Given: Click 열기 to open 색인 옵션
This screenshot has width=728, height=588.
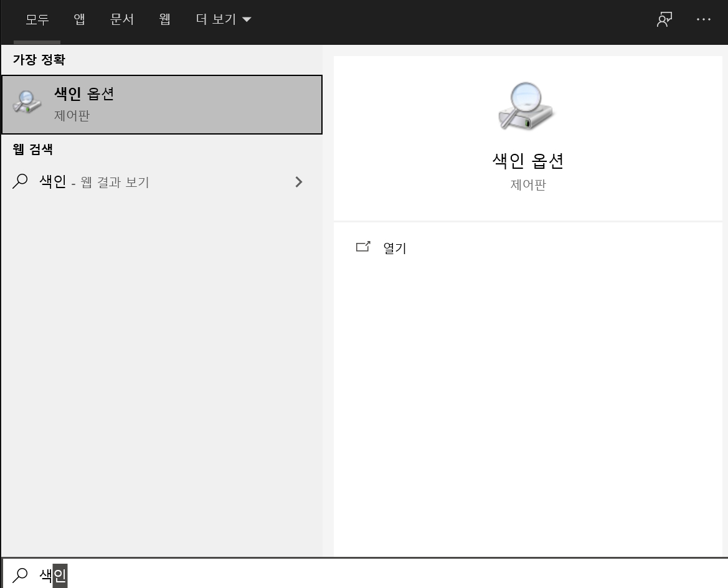Looking at the screenshot, I should point(395,248).
